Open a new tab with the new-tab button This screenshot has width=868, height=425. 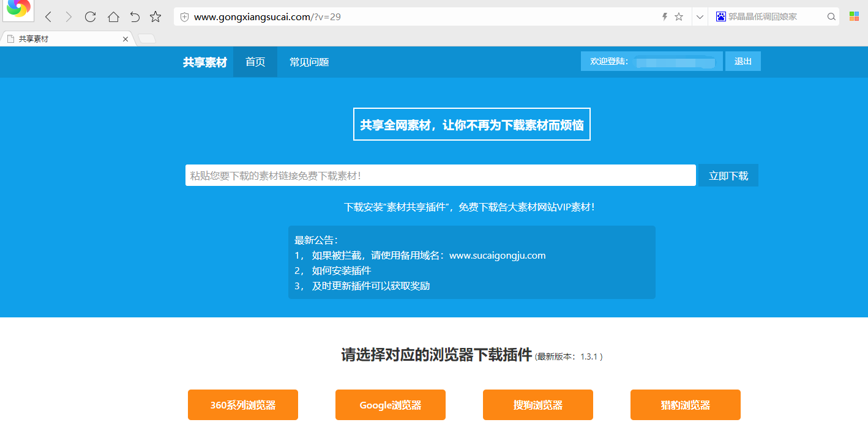coord(147,39)
